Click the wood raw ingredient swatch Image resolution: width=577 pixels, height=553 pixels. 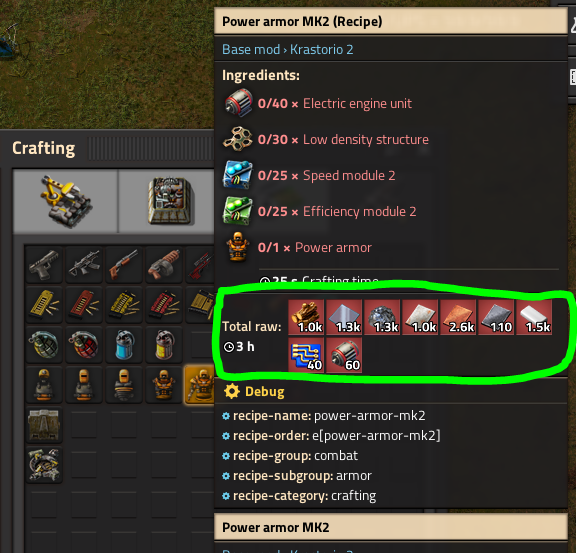[x=306, y=317]
